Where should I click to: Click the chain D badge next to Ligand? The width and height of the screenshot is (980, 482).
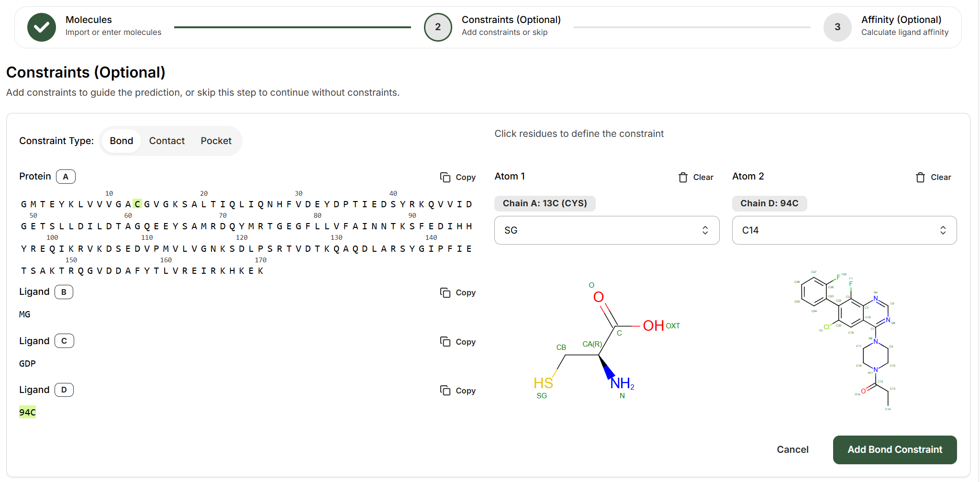pos(64,389)
